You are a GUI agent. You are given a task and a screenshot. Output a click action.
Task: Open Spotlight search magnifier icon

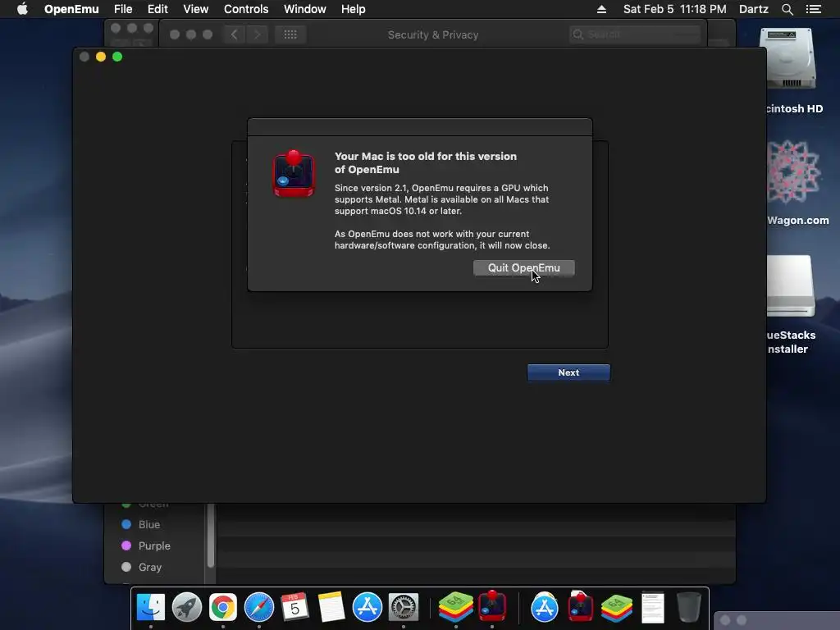pos(787,9)
